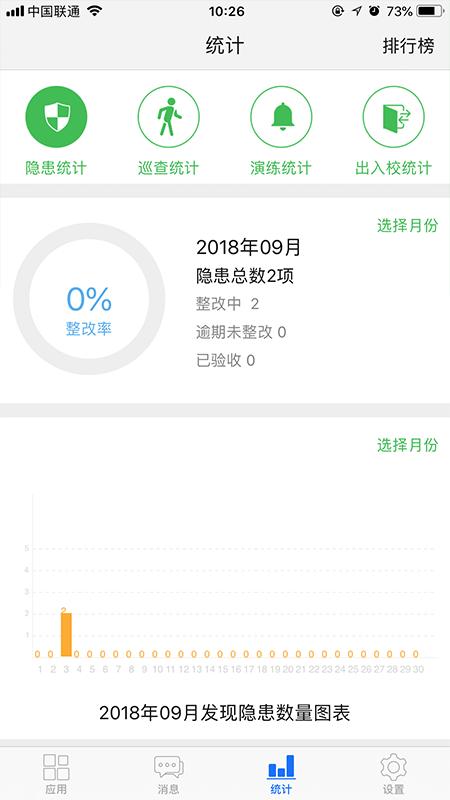450x800 pixels.
Task: Tap the 统计 bar chart tab icon
Action: (x=281, y=767)
